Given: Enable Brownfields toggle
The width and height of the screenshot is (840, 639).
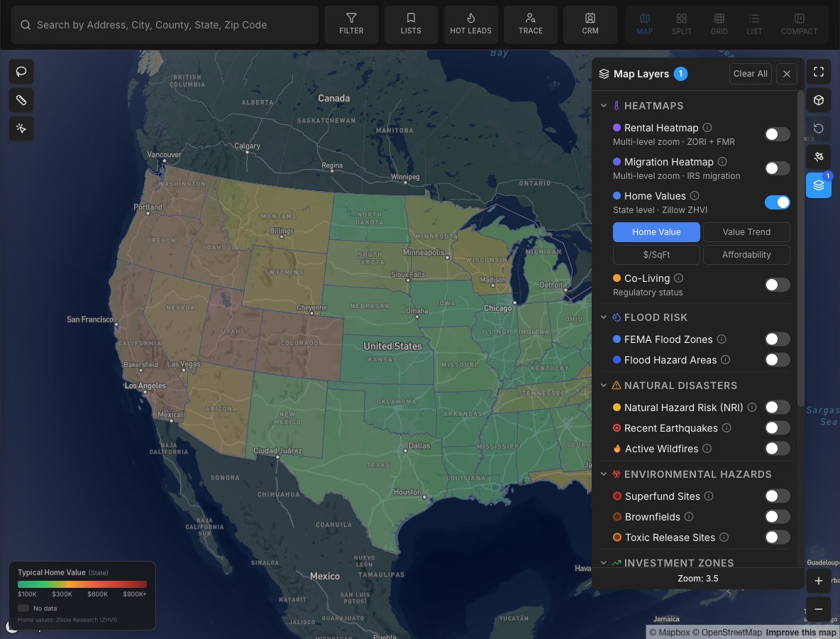Looking at the screenshot, I should click(x=778, y=516).
